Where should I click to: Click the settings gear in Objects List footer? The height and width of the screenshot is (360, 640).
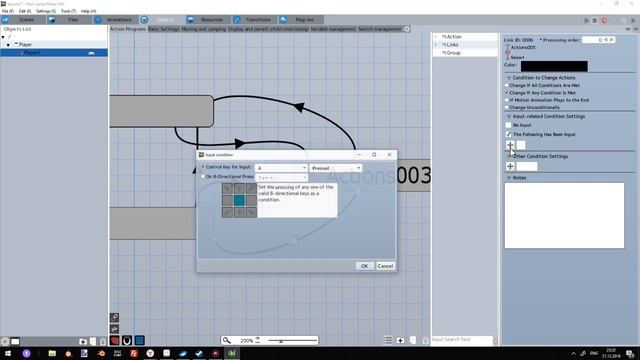coord(5,341)
